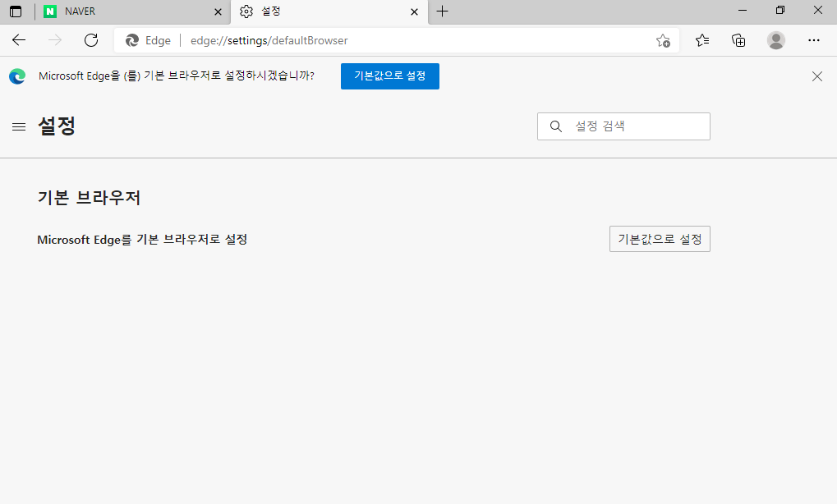Image resolution: width=837 pixels, height=504 pixels.
Task: Open the vertical tabs pane icon
Action: pyautogui.click(x=16, y=11)
